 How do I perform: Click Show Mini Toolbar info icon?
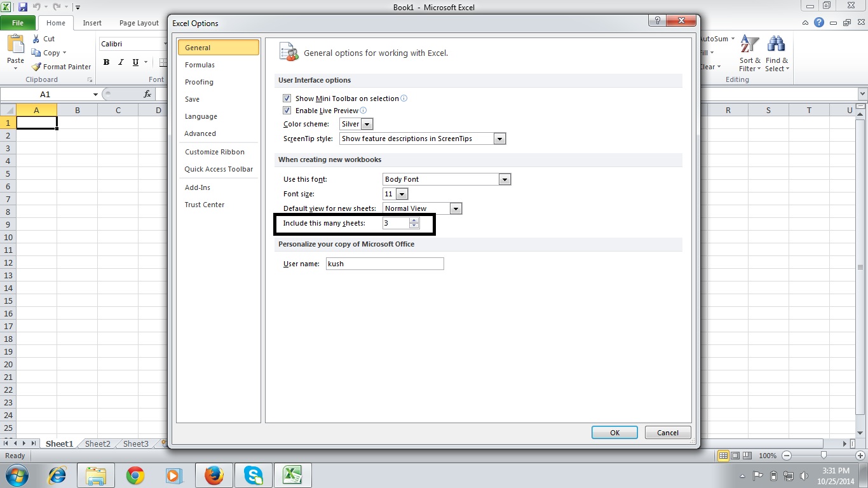404,98
